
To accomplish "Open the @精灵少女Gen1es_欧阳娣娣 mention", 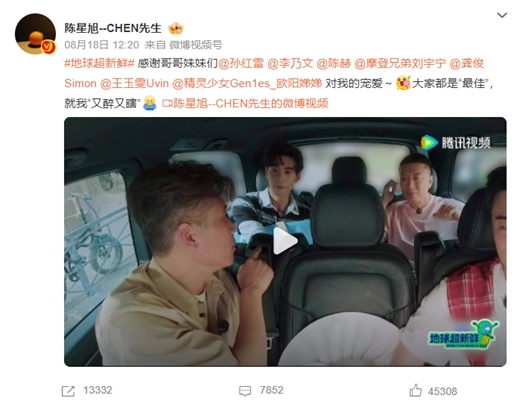I will (247, 83).
